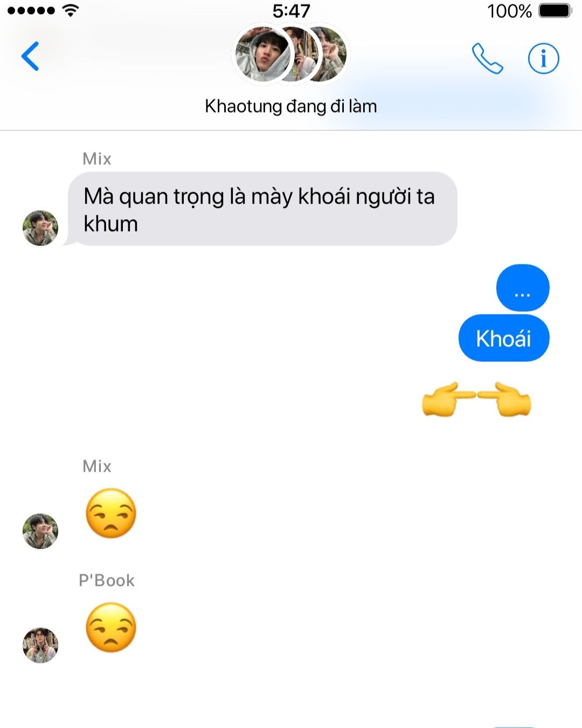Screen dimensions: 582x728
Task: Select the message starting with 'Mà quan trọng'
Action: coord(262,209)
